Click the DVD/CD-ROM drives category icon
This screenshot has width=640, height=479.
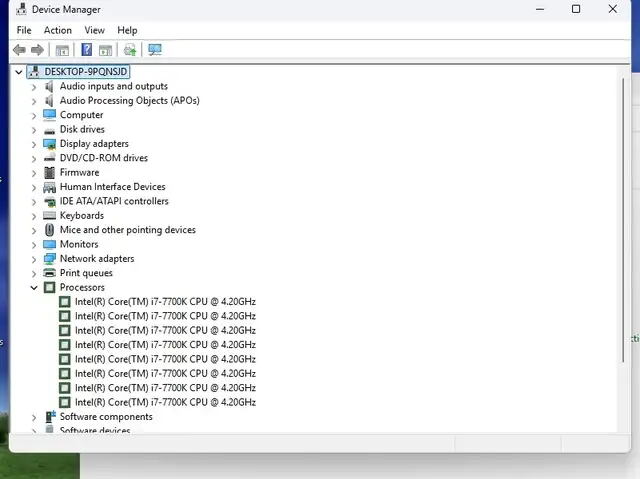point(49,158)
